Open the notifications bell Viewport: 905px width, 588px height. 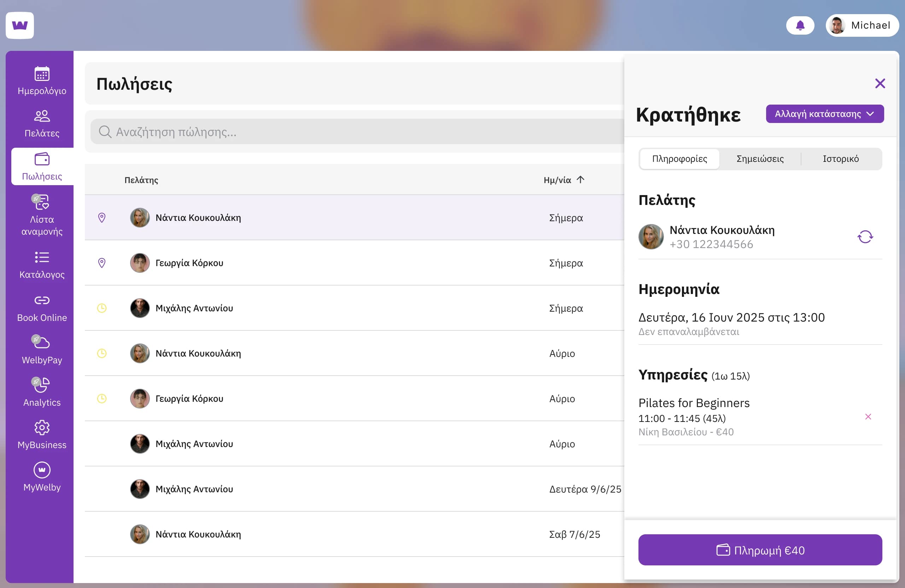click(x=800, y=25)
